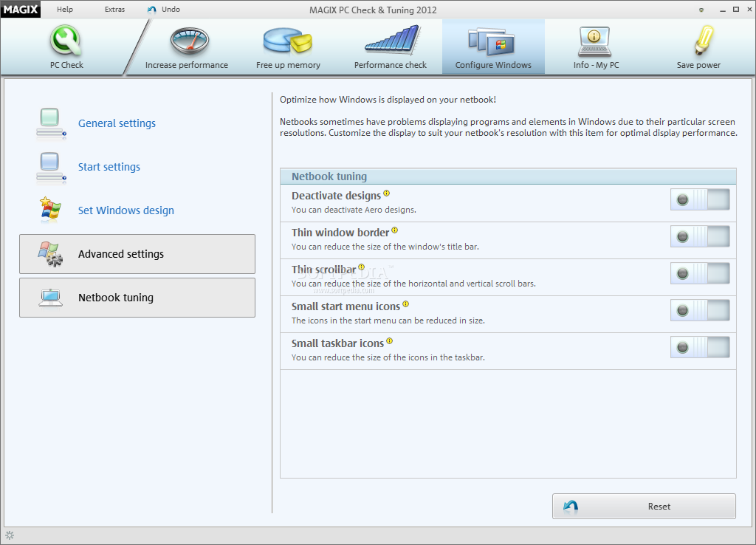Click the Reset button label
Screen dimensions: 756x545
click(x=659, y=507)
